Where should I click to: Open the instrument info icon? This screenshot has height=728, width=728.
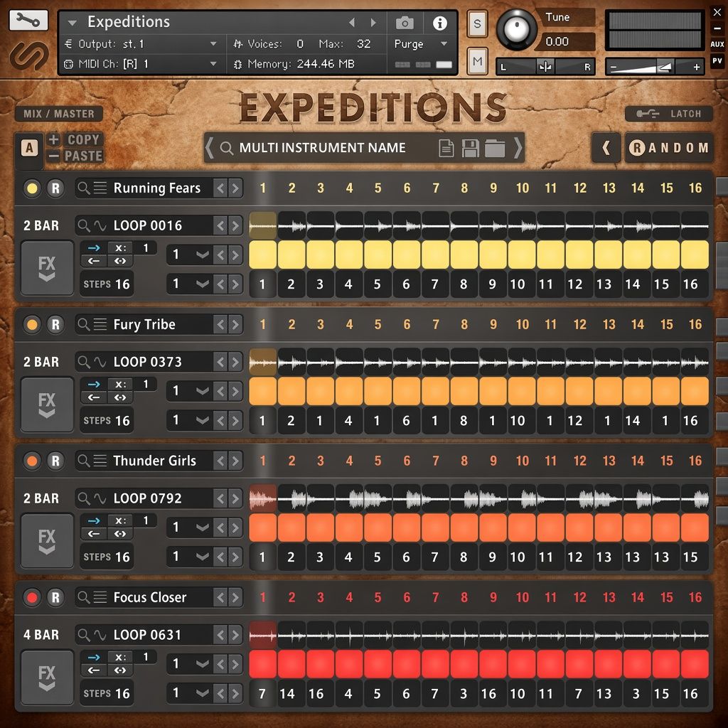439,23
